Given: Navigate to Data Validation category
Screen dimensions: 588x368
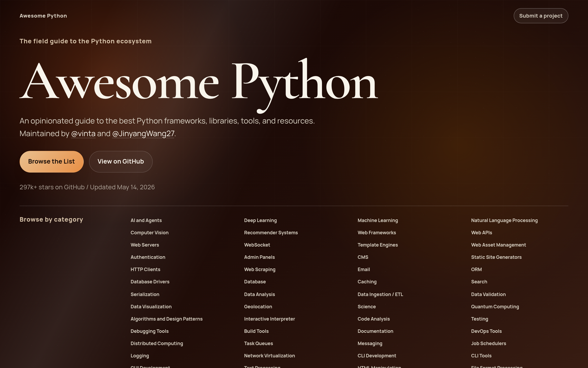Looking at the screenshot, I should click(488, 294).
